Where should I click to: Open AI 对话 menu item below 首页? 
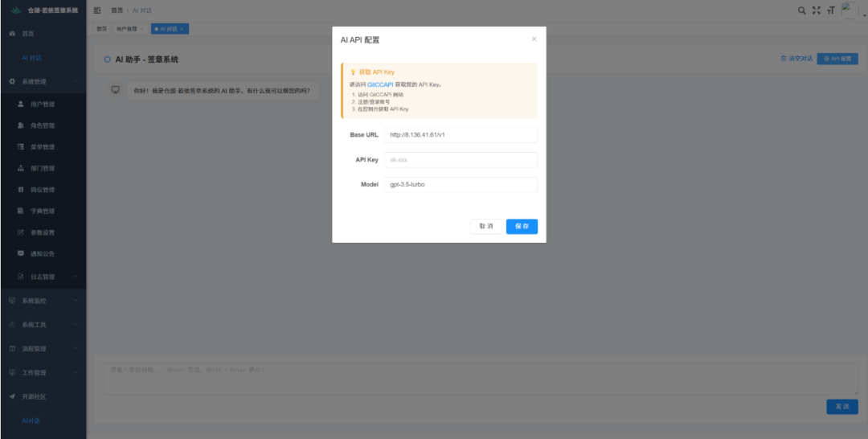pos(31,58)
